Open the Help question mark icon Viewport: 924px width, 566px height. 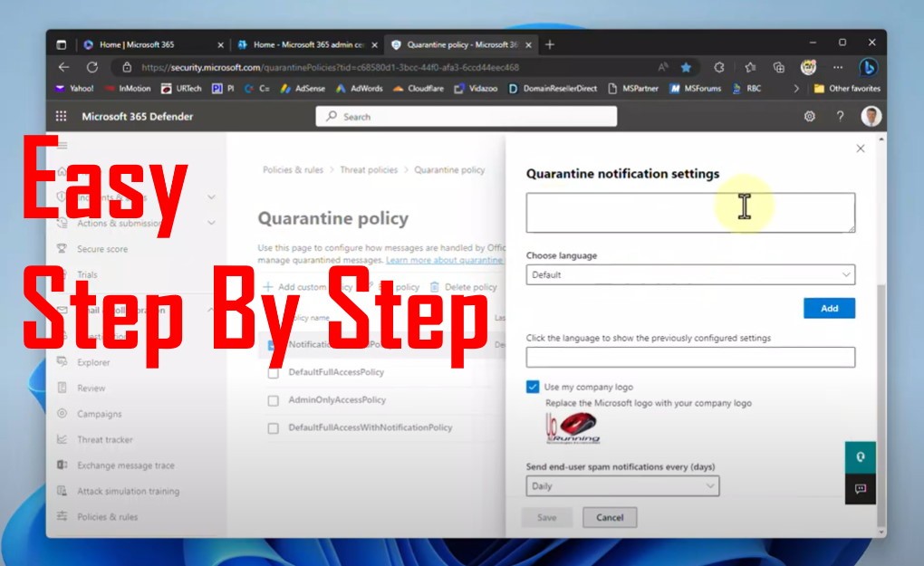(x=840, y=116)
